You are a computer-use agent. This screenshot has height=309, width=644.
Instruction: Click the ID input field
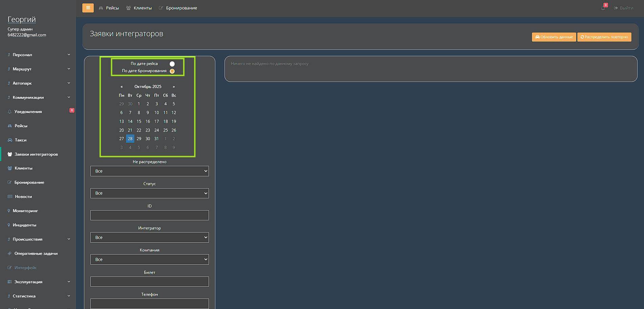point(149,215)
